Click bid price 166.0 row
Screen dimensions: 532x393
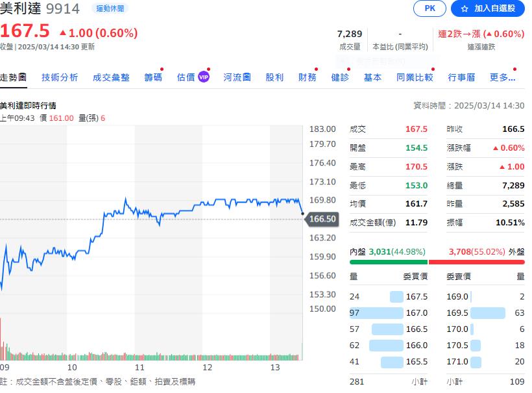pos(389,346)
